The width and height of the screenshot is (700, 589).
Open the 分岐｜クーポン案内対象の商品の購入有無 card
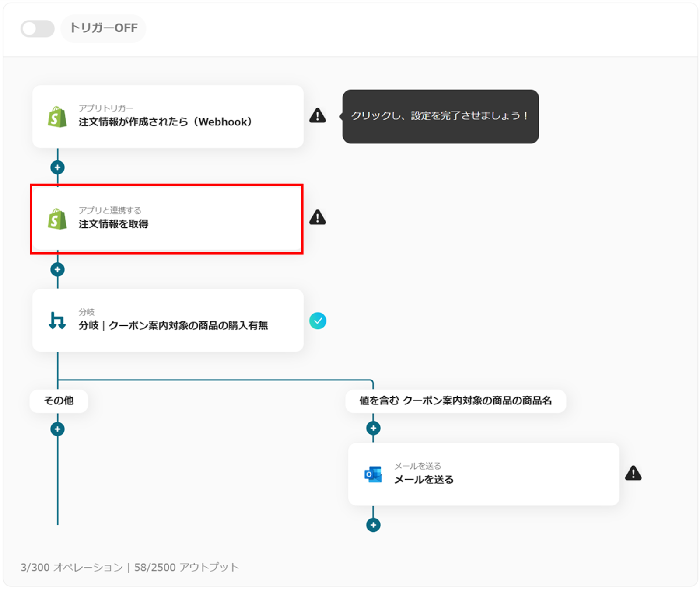[168, 321]
